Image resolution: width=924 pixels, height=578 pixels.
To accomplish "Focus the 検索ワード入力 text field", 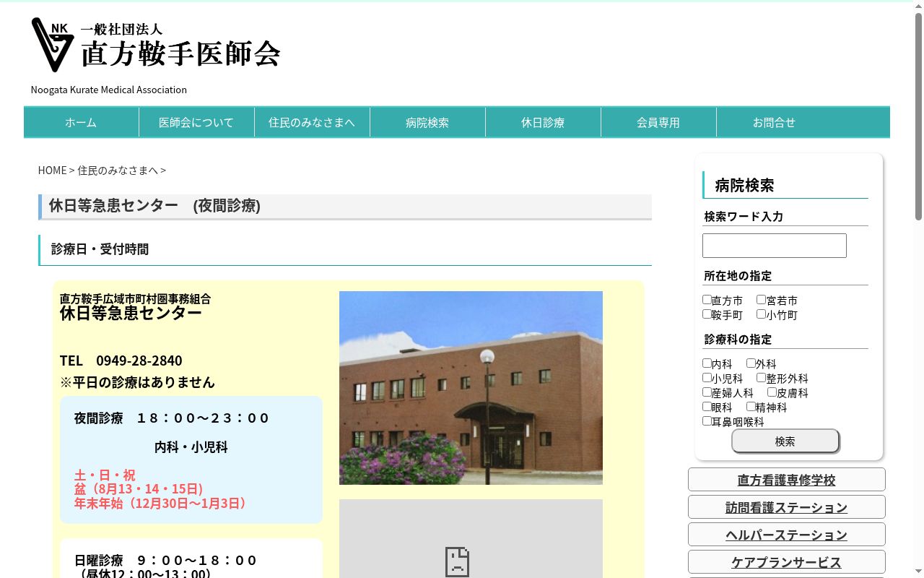I will (x=774, y=246).
